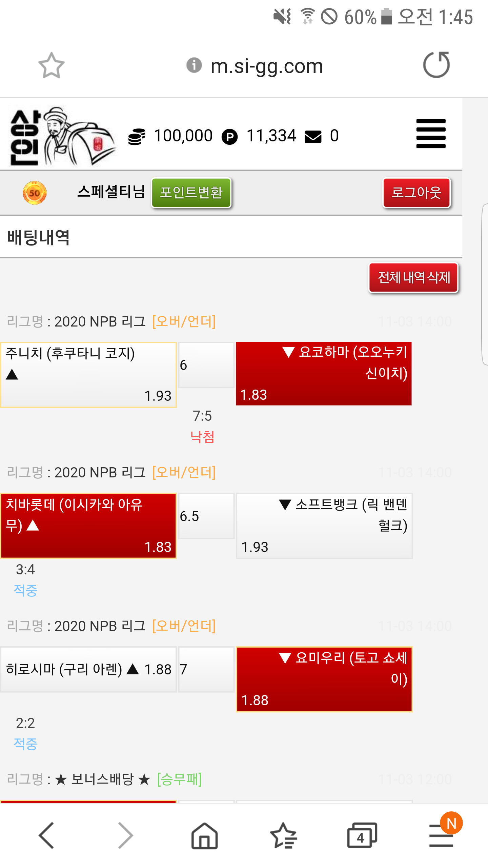Screen dimensions: 488x868
Task: Go back with browser back arrow
Action: (46, 835)
